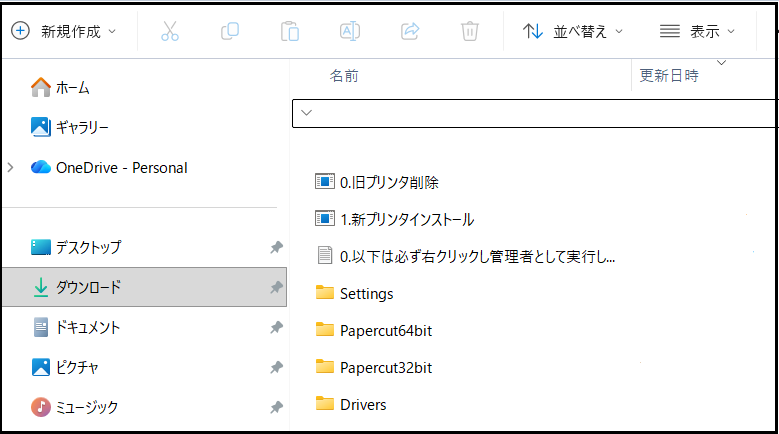Click the pin icon beside ドキュメント

coord(276,327)
